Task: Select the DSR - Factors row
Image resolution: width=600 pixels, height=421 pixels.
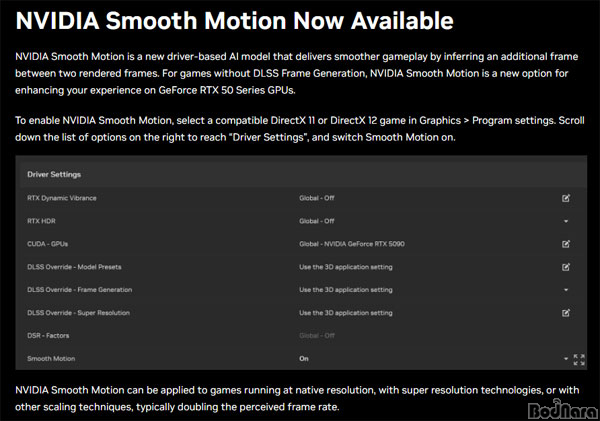Action: click(301, 336)
